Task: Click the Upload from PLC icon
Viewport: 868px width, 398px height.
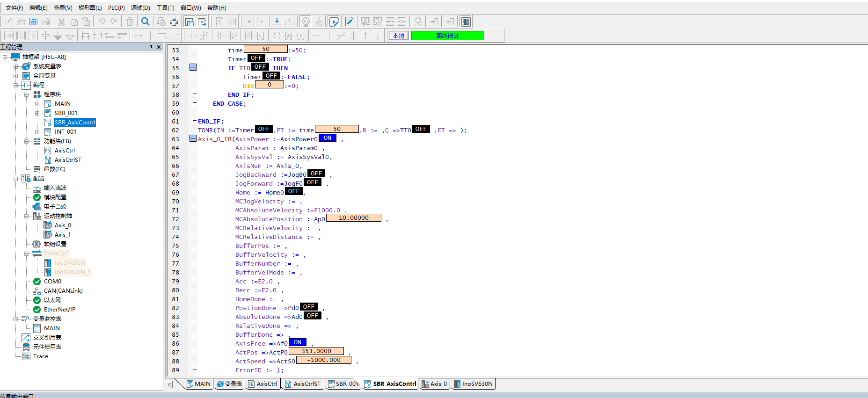Action: coord(289,22)
